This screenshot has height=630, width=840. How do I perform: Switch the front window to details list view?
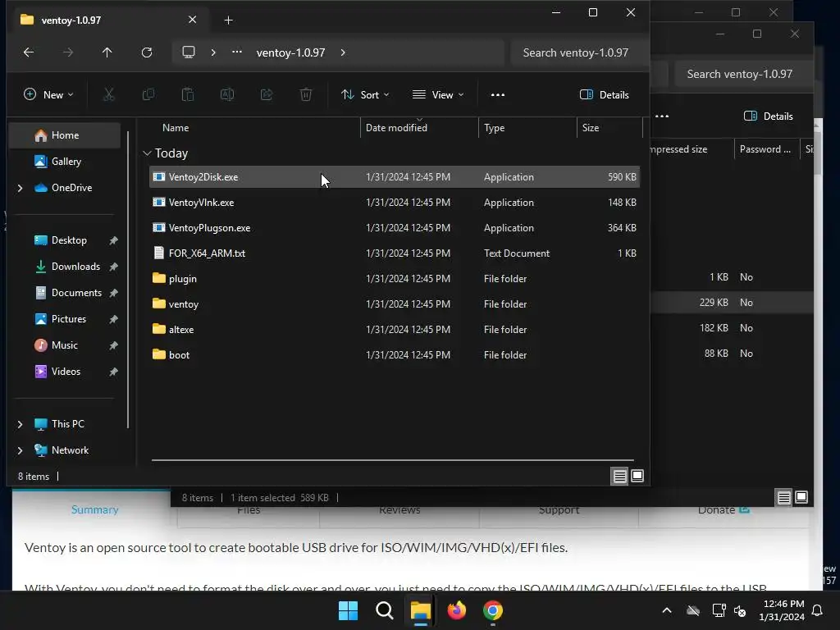pos(620,476)
